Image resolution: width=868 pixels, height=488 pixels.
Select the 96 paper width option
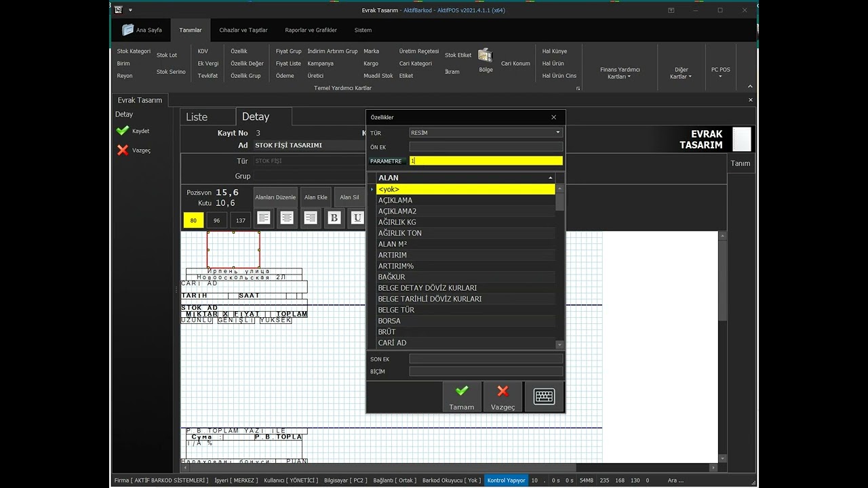tap(216, 220)
